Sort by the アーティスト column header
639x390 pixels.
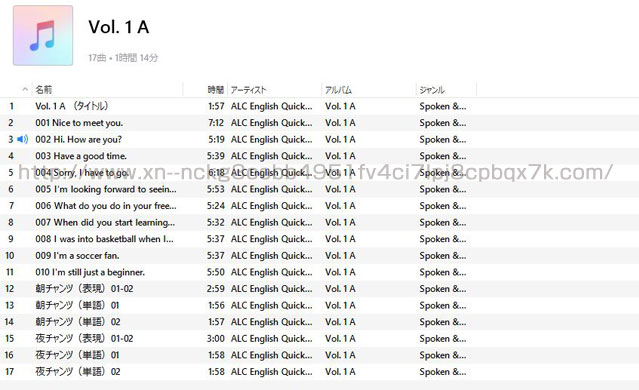248,89
